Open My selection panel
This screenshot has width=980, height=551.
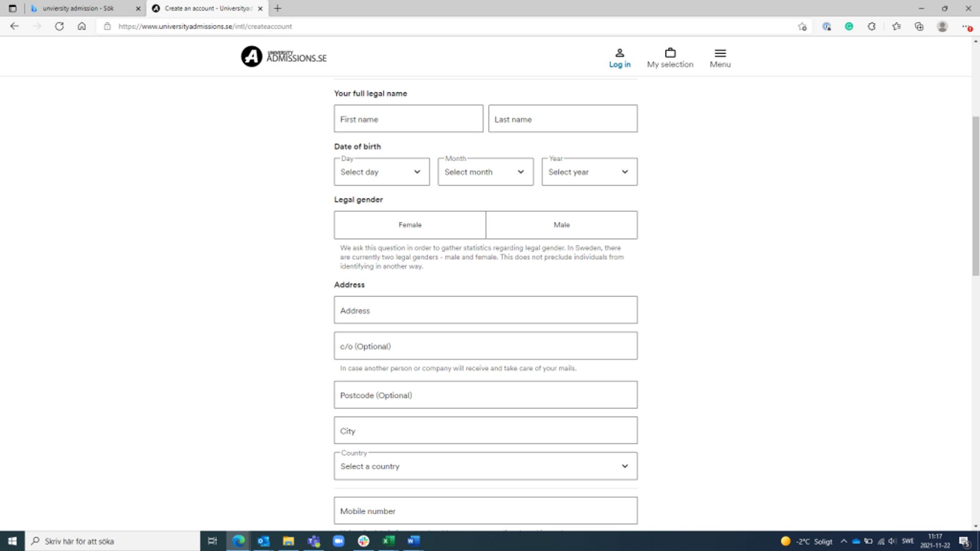click(670, 57)
